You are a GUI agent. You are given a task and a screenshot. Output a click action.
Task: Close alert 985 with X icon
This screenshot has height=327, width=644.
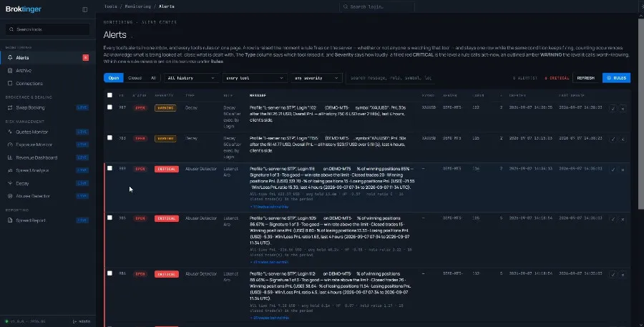[623, 219]
